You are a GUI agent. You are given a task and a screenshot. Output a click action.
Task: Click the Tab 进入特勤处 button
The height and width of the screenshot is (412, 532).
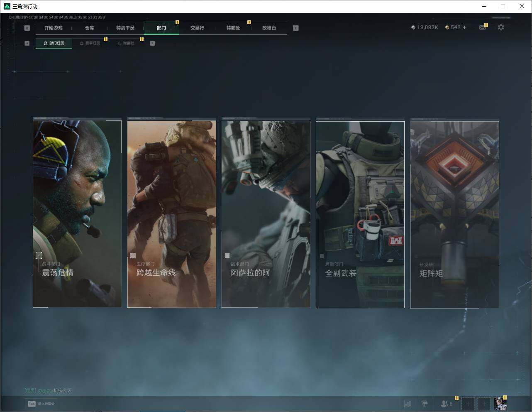(x=41, y=404)
